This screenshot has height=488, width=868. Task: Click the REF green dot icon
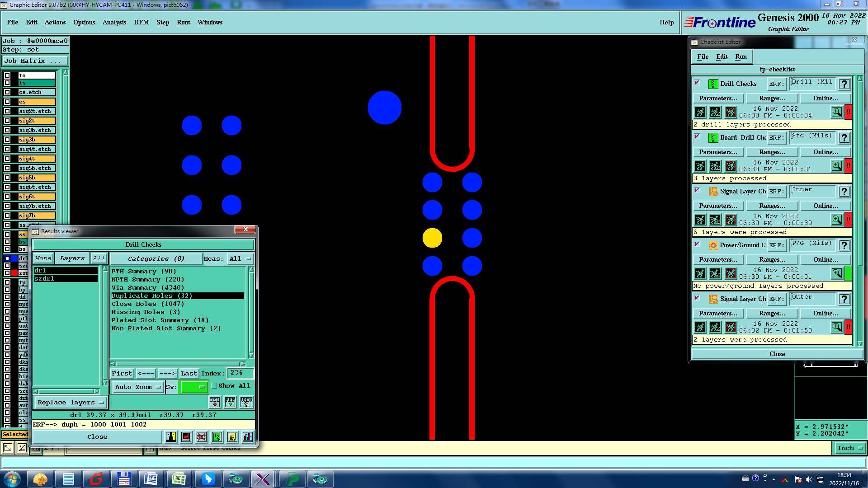pyautogui.click(x=230, y=402)
